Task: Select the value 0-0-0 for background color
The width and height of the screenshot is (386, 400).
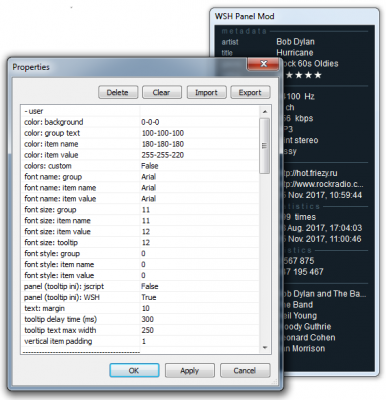Action: [x=150, y=122]
